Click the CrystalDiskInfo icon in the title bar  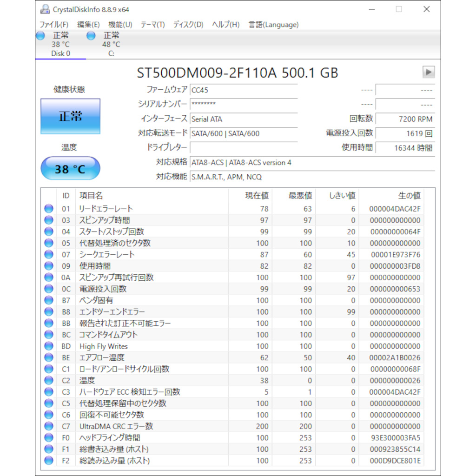[45, 8]
